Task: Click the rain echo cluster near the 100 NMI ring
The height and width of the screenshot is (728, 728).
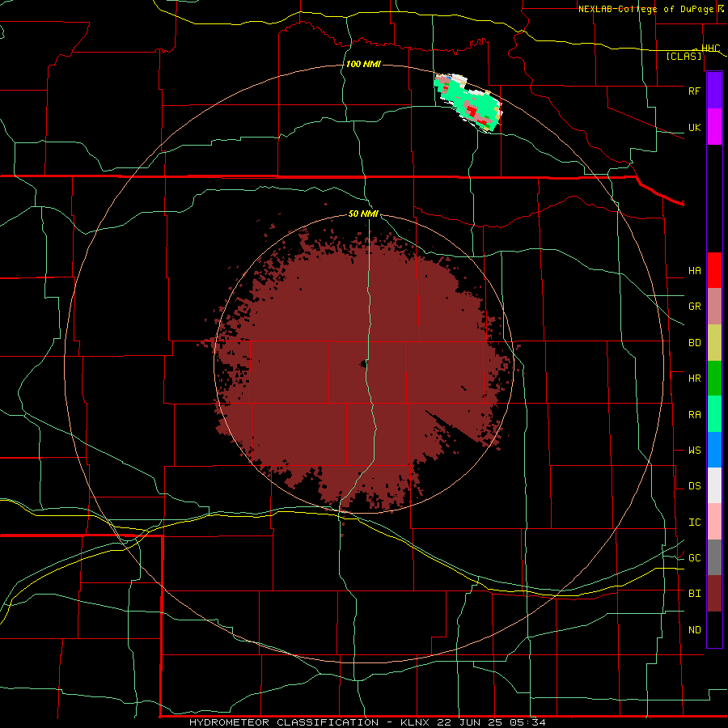Action: coord(468,103)
